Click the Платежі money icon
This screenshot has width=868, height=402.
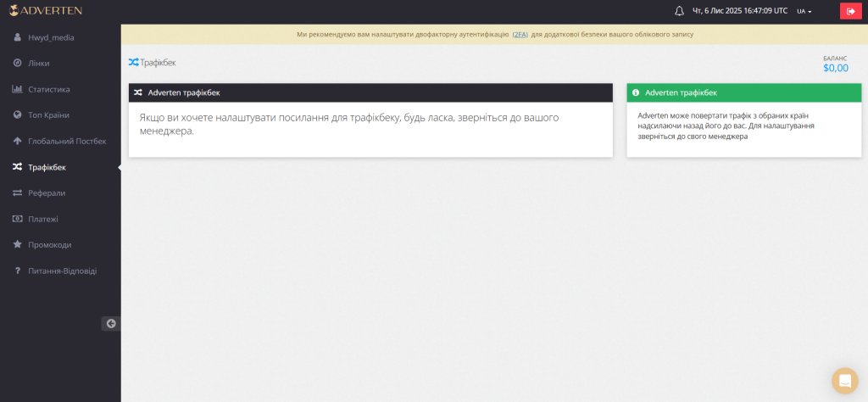(x=17, y=219)
